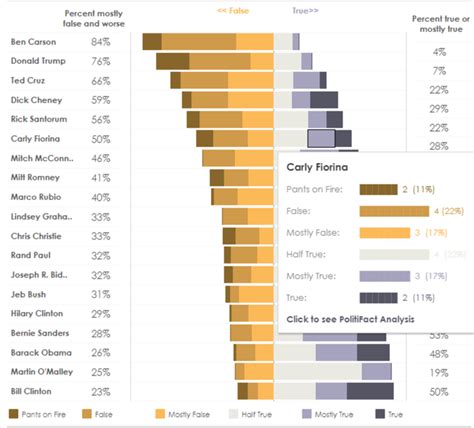Select the Mostly False legend swatch
474x428 pixels.
160,414
